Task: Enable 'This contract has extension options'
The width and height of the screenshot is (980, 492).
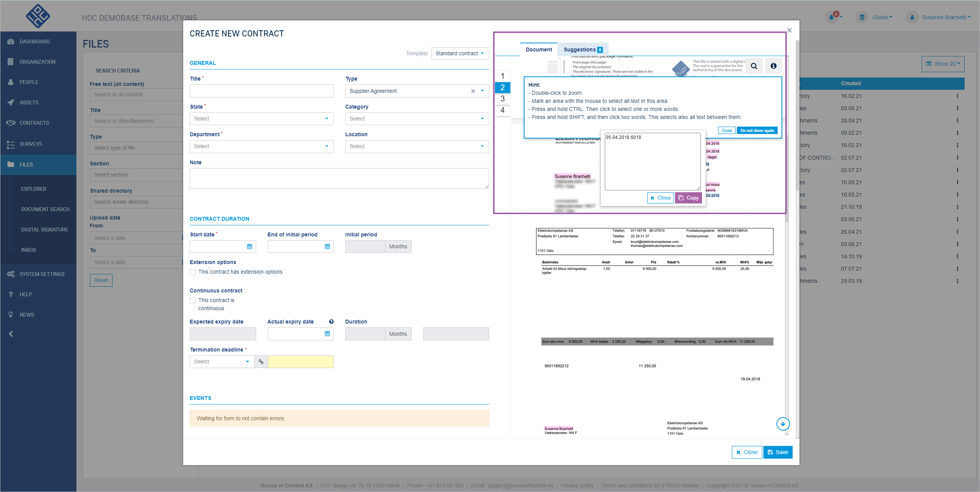Action: click(192, 272)
